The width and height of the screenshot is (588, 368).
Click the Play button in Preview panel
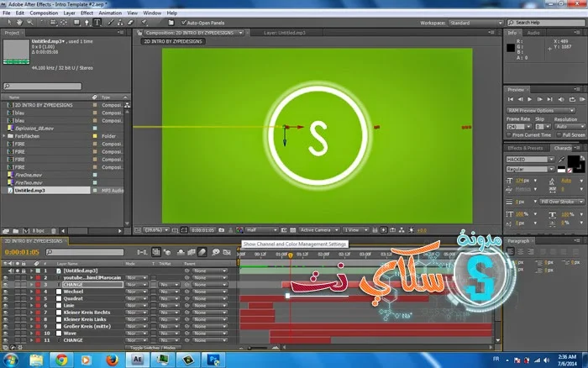[x=529, y=99]
